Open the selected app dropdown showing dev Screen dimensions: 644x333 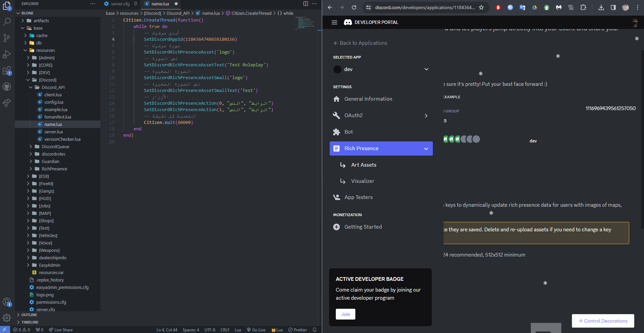tap(381, 69)
